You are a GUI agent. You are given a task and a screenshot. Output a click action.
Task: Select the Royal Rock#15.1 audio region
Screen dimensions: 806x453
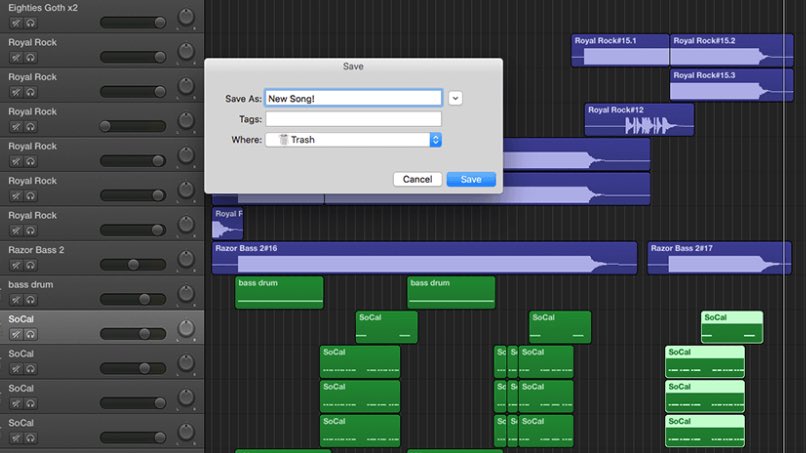620,50
